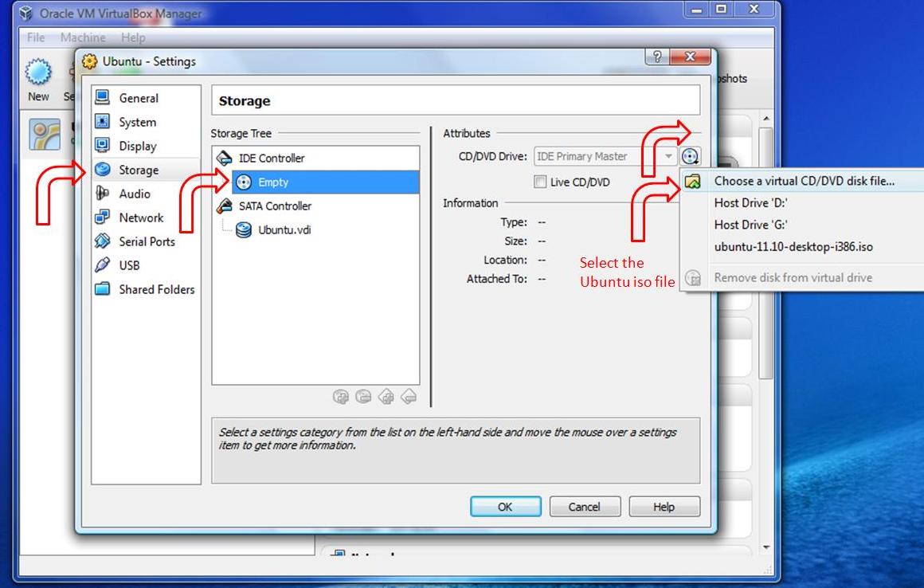924x588 pixels.
Task: Open the Help menu in VirtualBox Manager
Action: pos(133,37)
